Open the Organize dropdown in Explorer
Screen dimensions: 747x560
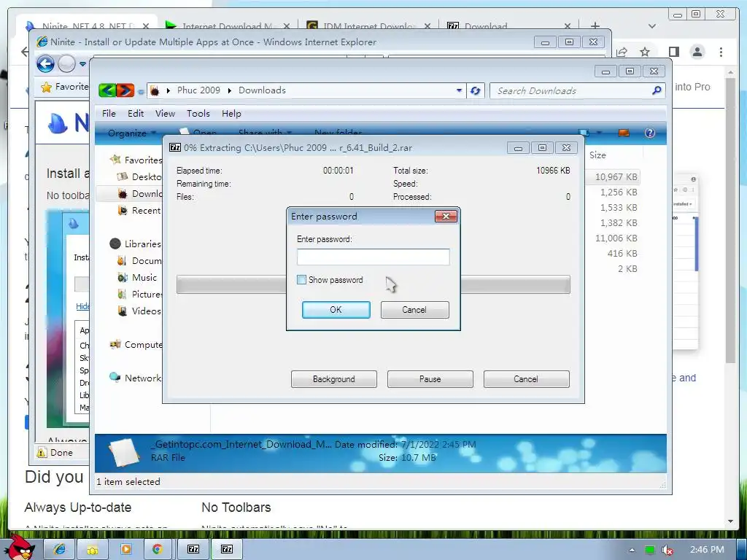131,133
